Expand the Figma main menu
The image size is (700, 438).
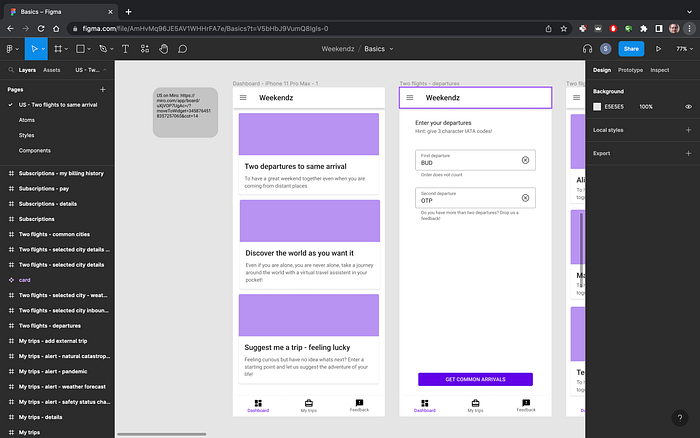pos(11,48)
